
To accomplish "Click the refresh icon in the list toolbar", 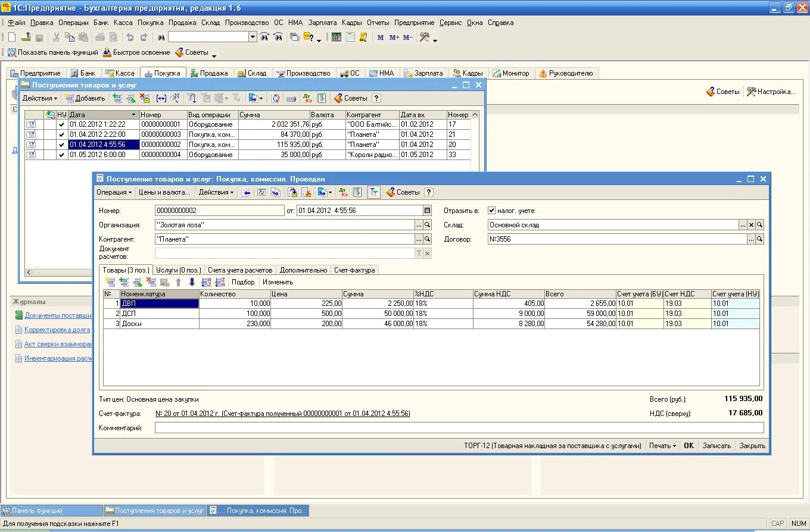I will (275, 98).
